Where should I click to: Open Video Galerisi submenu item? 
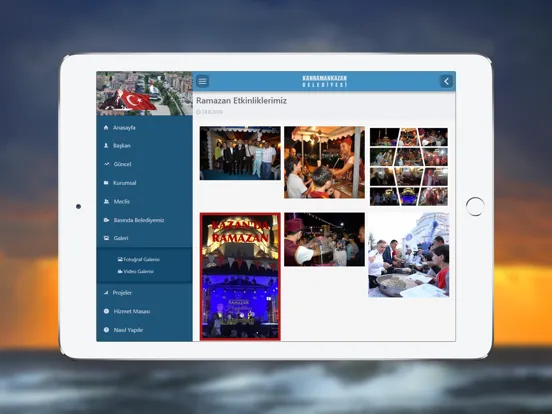point(136,271)
